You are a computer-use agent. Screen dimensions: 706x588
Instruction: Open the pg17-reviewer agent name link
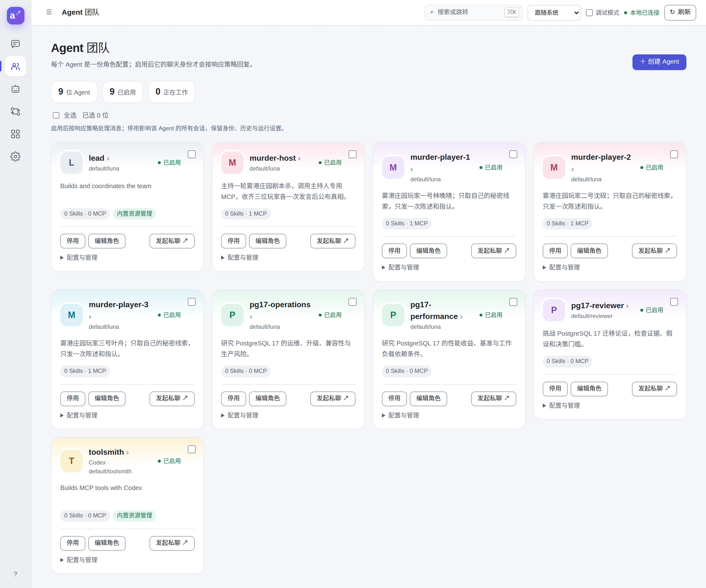coord(600,306)
